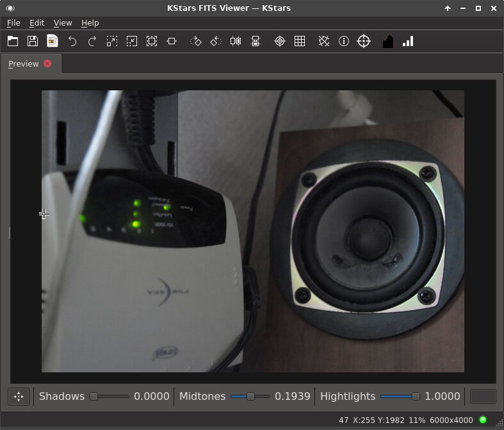The height and width of the screenshot is (430, 504).
Task: Click the Highlights slider handle
Action: tap(416, 396)
